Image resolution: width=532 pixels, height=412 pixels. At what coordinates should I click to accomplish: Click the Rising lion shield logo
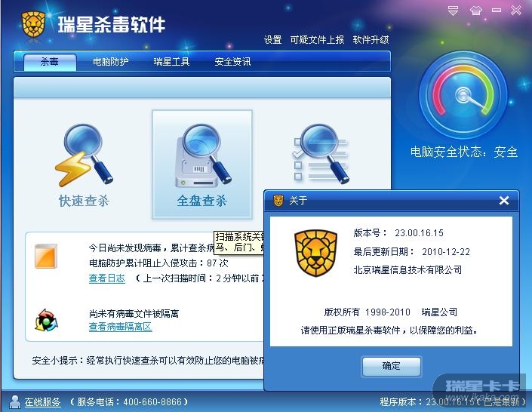33,24
